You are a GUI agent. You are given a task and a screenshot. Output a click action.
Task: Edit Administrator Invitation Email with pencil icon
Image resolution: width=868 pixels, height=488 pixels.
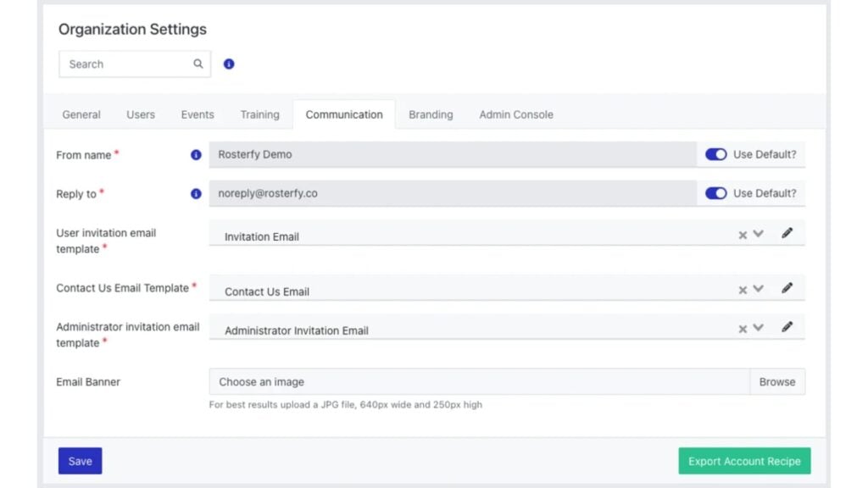pyautogui.click(x=787, y=327)
